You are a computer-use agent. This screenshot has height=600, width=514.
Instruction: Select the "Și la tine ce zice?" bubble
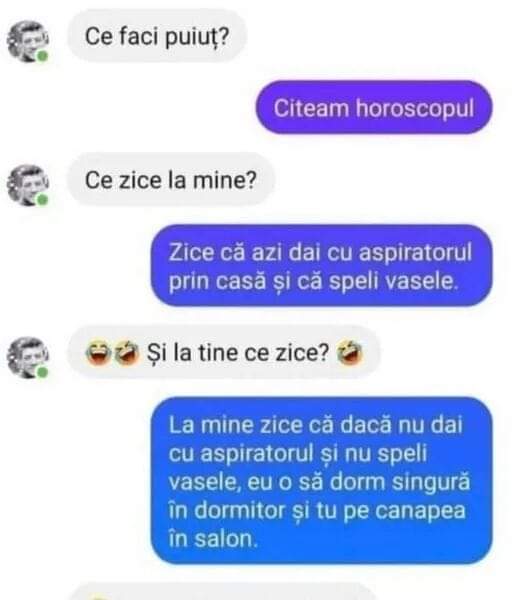pos(224,352)
